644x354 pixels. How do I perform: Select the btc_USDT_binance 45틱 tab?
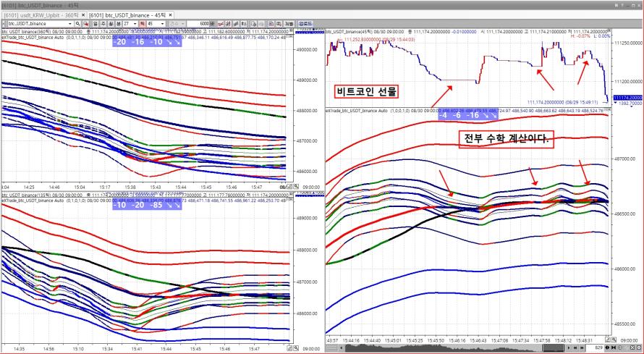(128, 15)
